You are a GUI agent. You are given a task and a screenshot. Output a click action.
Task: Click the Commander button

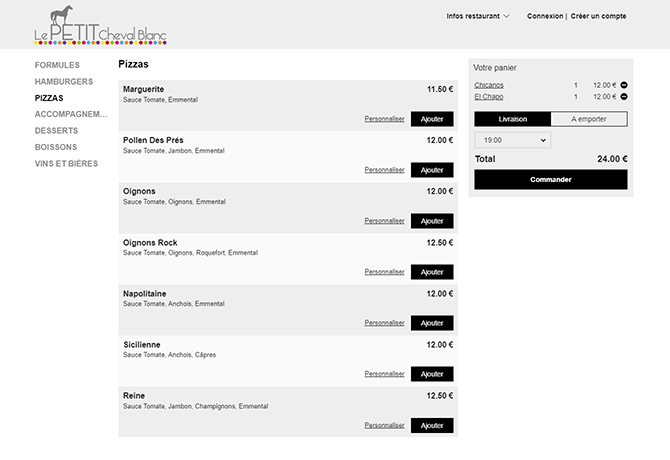(x=551, y=179)
